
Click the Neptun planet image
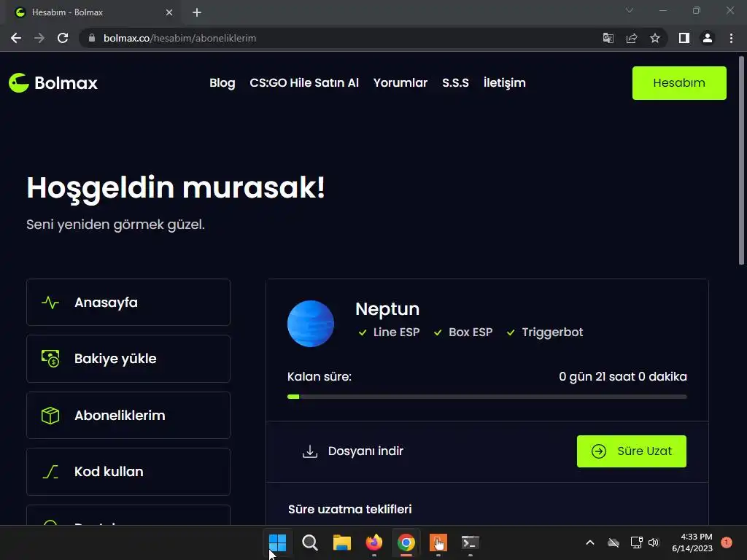pyautogui.click(x=311, y=323)
